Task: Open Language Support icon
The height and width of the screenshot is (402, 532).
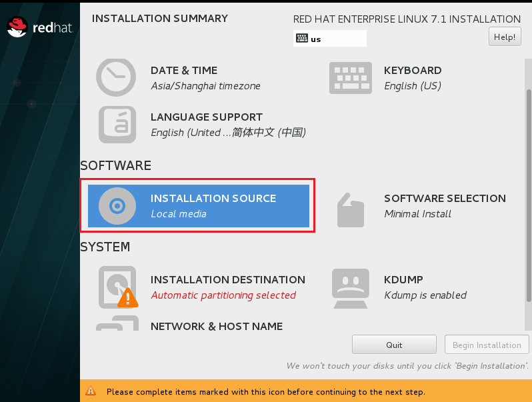Action: click(117, 125)
